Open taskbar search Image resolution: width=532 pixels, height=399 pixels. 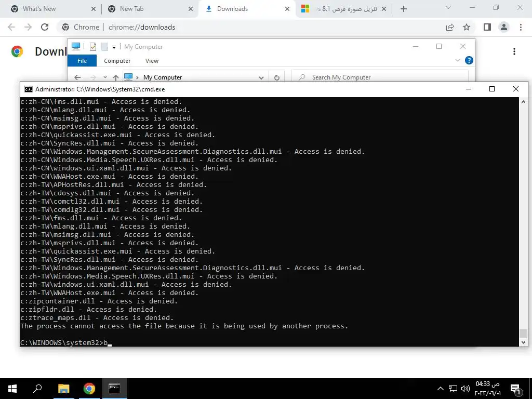point(37,389)
